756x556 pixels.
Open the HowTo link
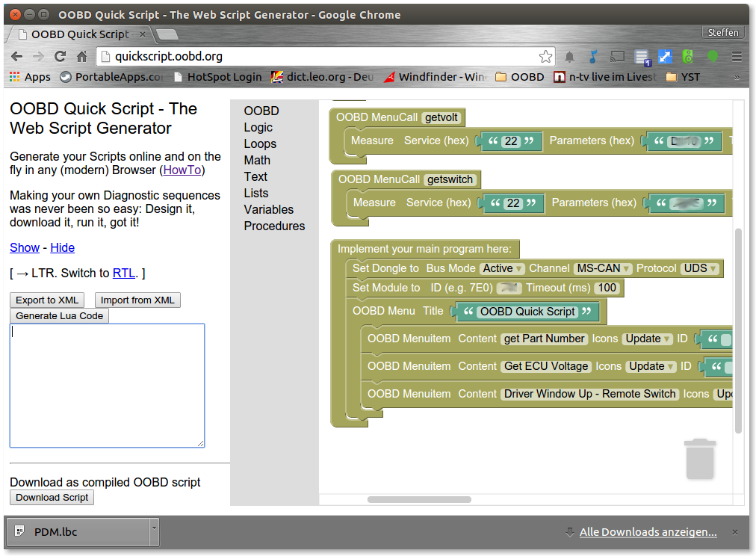click(x=182, y=170)
